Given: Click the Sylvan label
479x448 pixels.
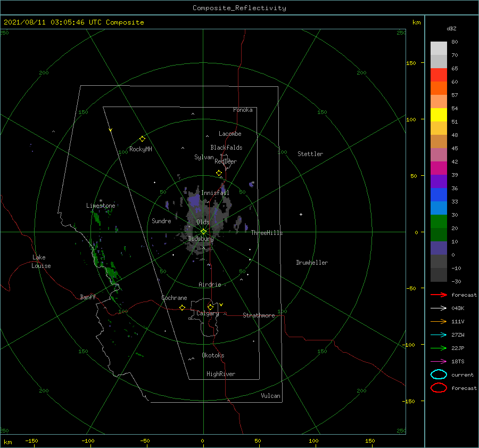Looking at the screenshot, I should pyautogui.click(x=204, y=157).
